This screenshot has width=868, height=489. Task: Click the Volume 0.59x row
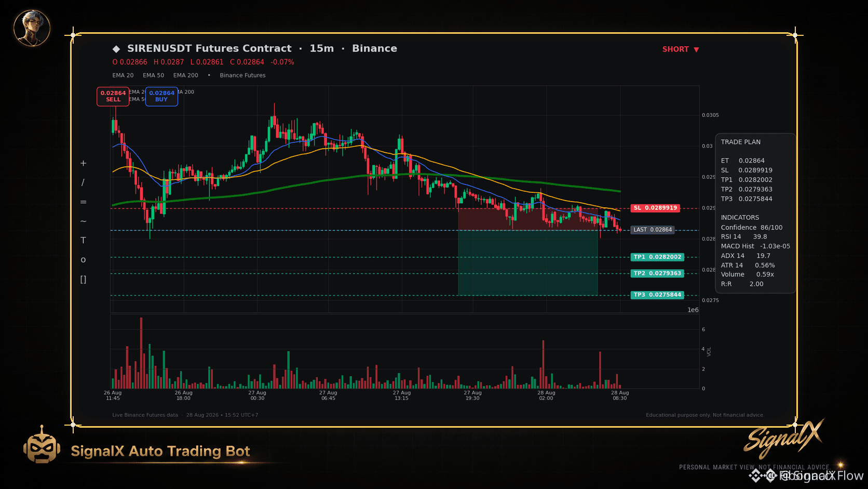pos(748,274)
